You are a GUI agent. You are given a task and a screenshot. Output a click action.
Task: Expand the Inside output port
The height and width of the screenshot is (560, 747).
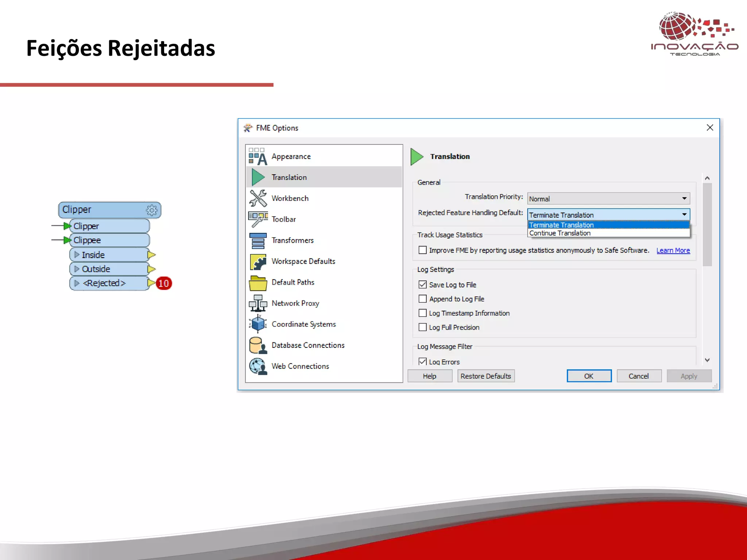pyautogui.click(x=77, y=255)
